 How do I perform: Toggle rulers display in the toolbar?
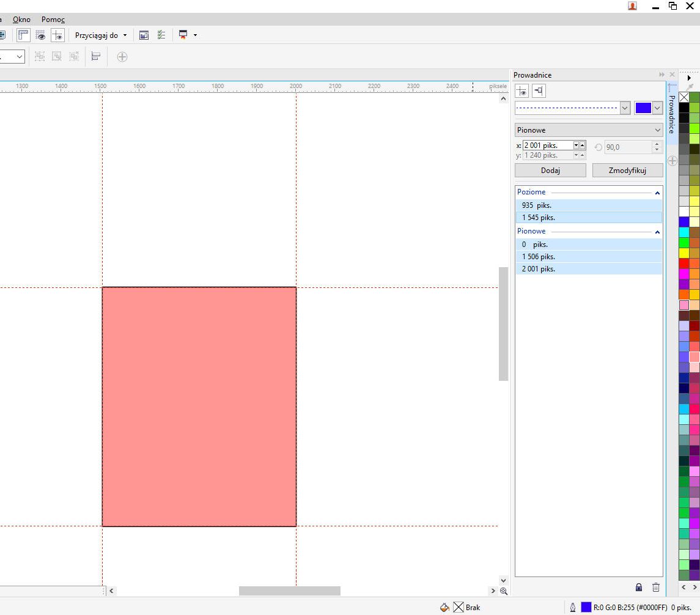(23, 35)
